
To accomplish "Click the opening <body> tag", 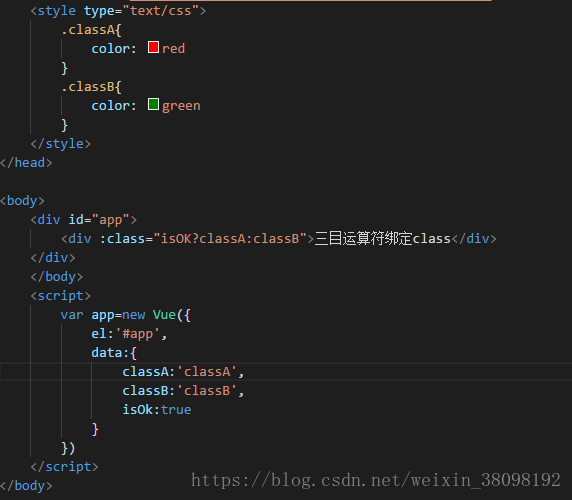I will [22, 201].
